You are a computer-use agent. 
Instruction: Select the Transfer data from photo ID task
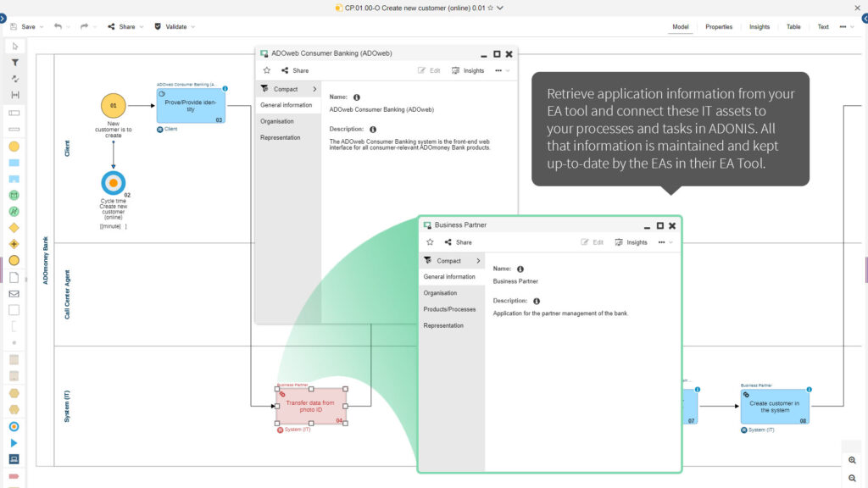(x=309, y=407)
